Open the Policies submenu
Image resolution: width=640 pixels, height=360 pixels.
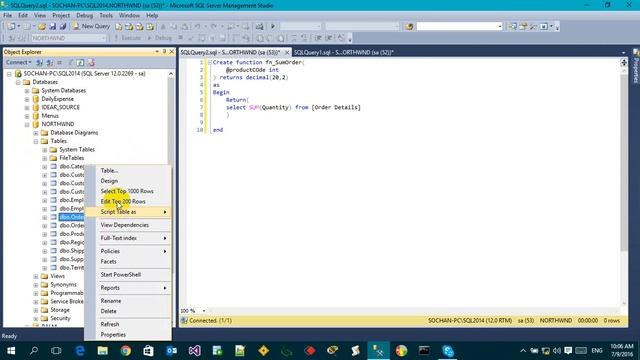coord(127,251)
